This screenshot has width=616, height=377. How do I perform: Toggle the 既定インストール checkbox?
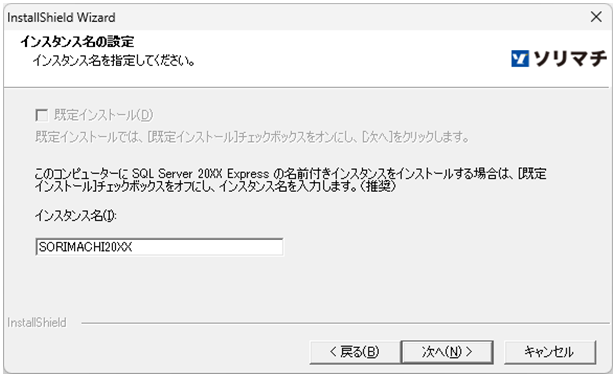(41, 115)
